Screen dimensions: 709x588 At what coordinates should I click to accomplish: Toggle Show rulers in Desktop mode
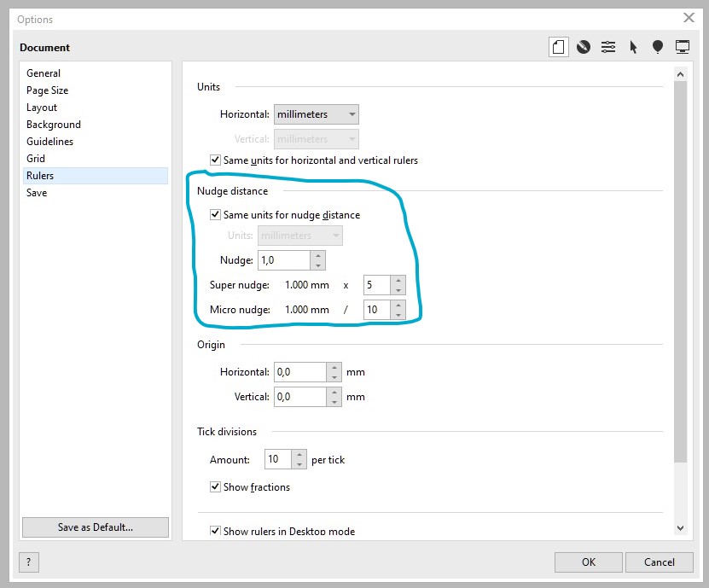[x=216, y=531]
